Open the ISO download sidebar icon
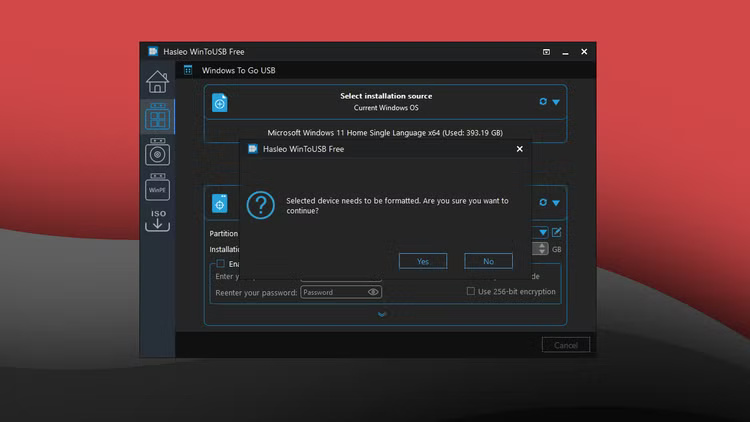Viewport: 750px width, 422px height. click(x=157, y=220)
